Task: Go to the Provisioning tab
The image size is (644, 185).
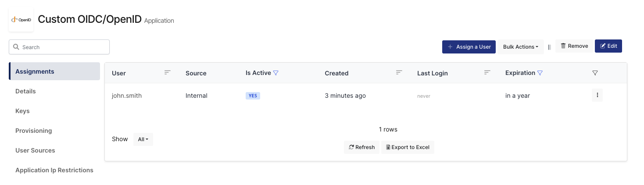Action: tap(33, 131)
